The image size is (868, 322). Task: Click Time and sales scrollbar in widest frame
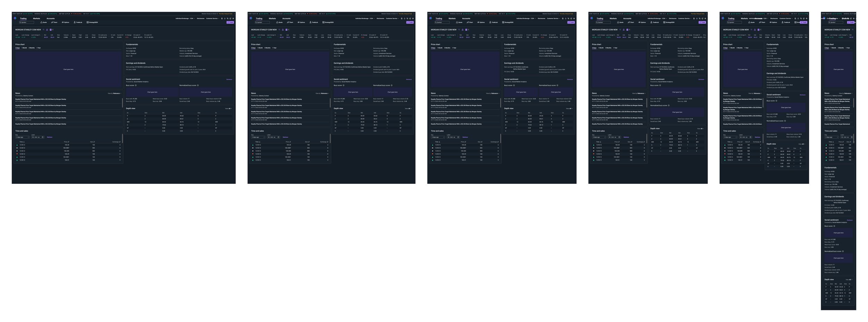tap(122, 138)
